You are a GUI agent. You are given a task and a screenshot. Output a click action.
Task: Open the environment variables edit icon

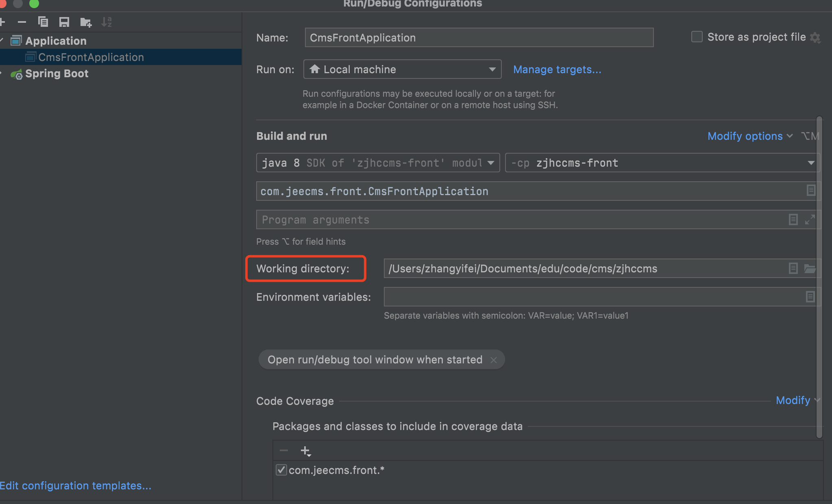point(810,297)
